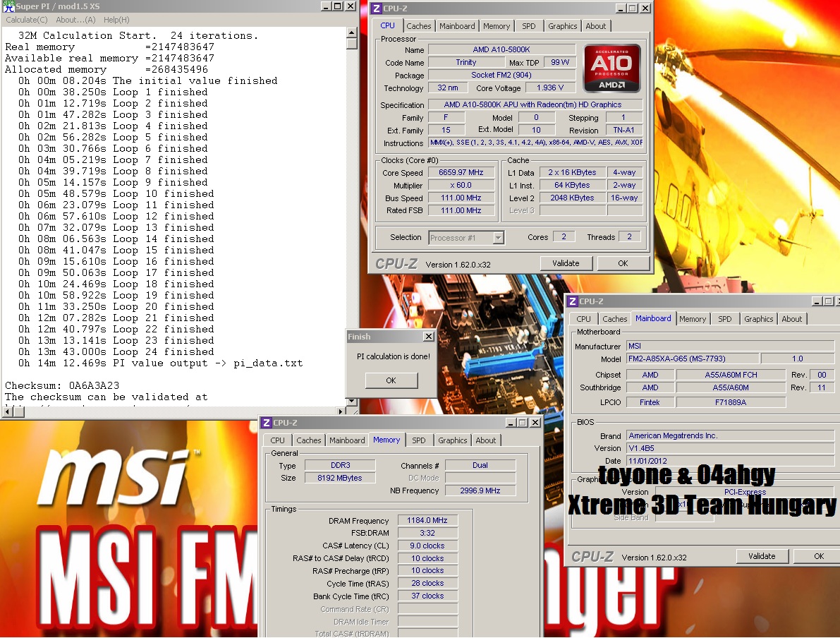Switch to CPU tab in the Mainboard CPU-Z window
This screenshot has height=638, width=840.
point(583,318)
